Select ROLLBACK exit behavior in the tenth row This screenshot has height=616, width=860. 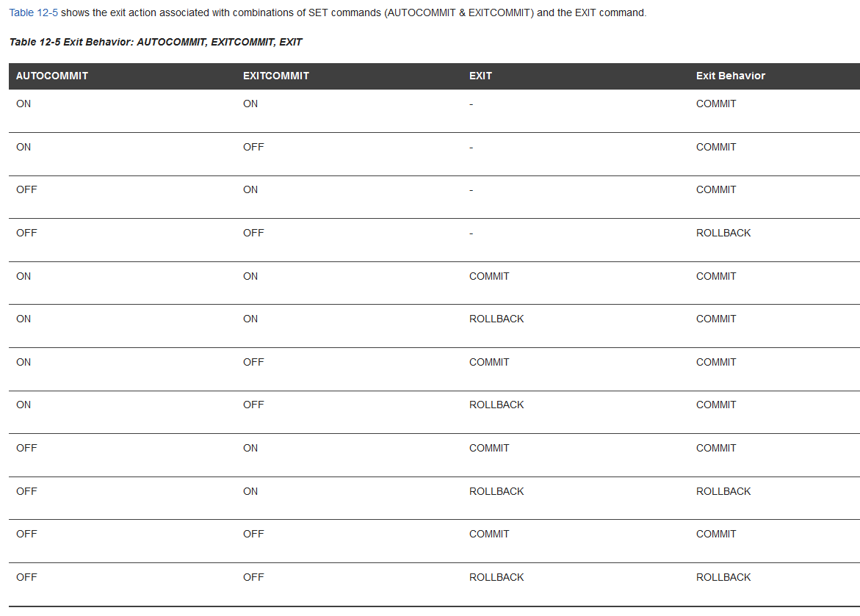click(x=723, y=491)
